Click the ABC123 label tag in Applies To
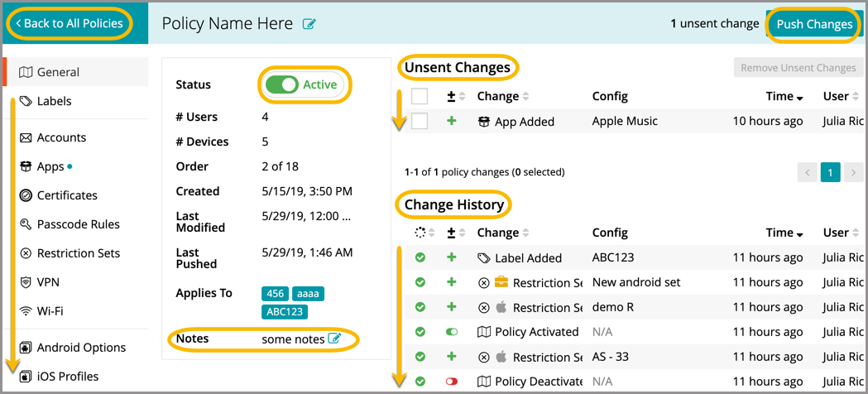Image resolution: width=868 pixels, height=394 pixels. 284,312
